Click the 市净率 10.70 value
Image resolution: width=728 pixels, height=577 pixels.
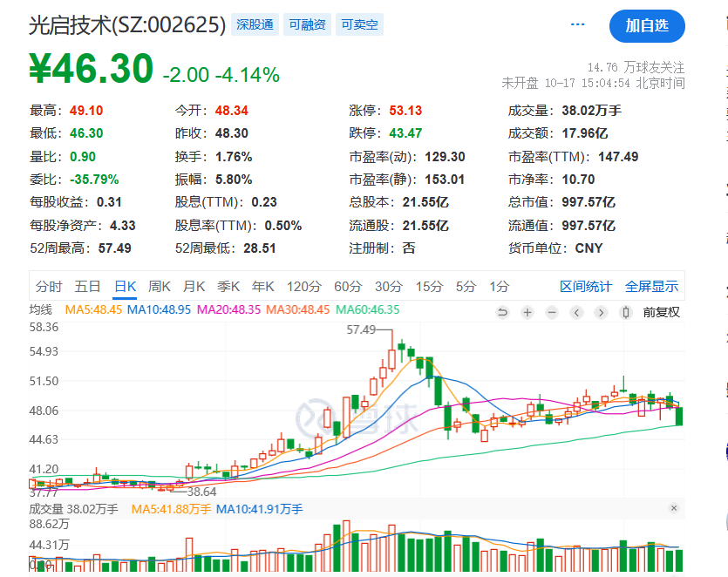(578, 180)
